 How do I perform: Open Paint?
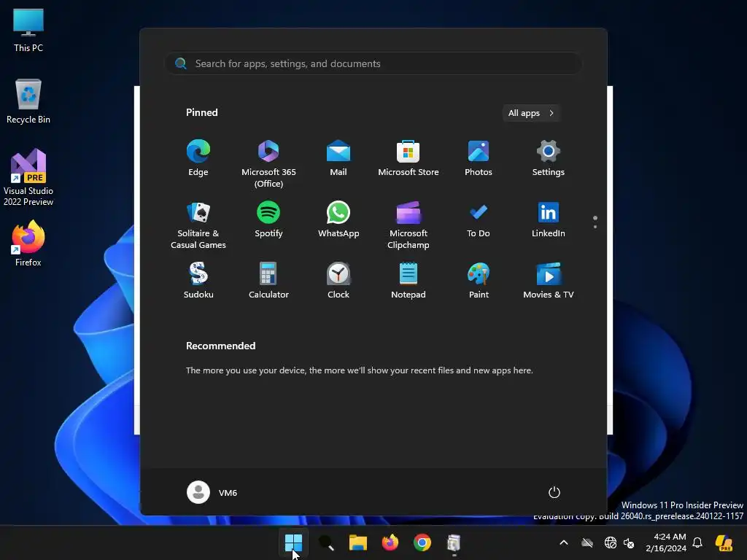tap(479, 281)
